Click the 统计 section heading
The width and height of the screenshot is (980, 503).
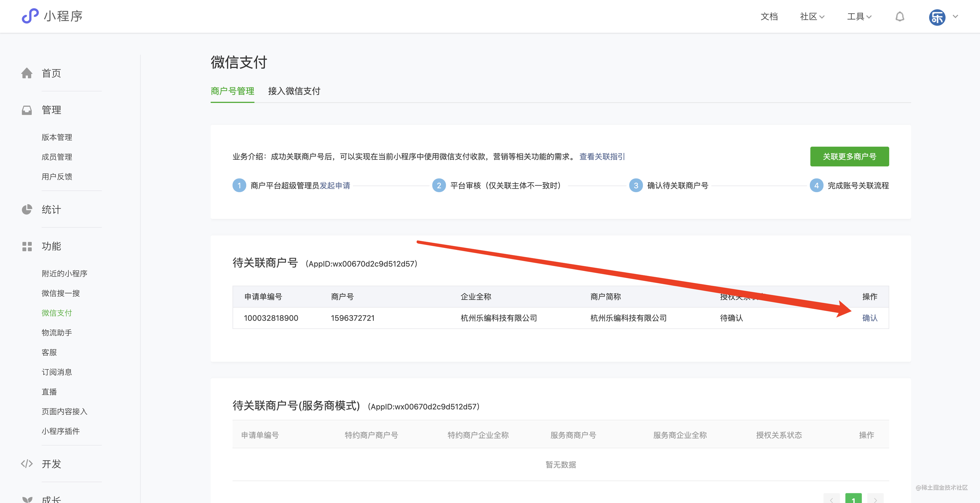51,209
